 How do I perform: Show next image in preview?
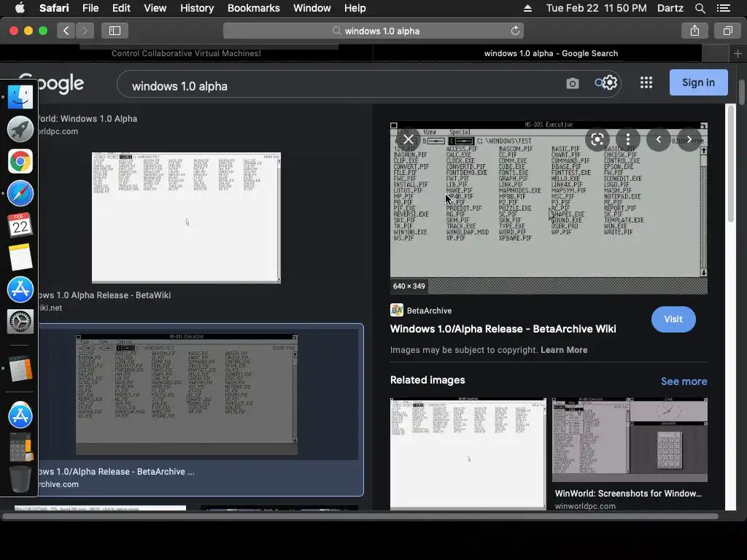[689, 139]
